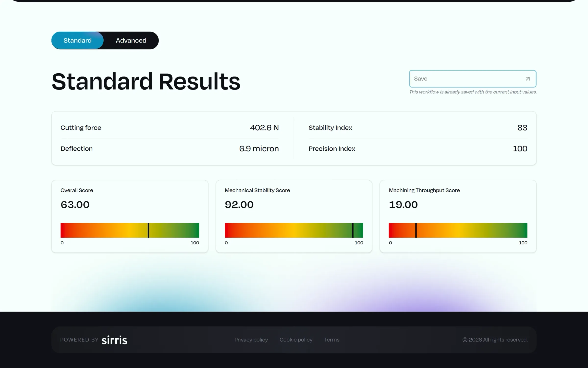This screenshot has height=368, width=588.
Task: Open the Terms link
Action: (332, 340)
